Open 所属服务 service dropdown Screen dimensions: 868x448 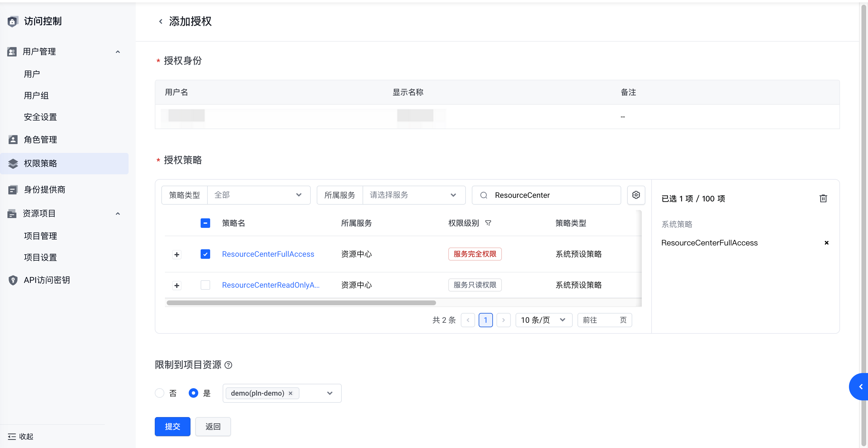[x=413, y=195]
